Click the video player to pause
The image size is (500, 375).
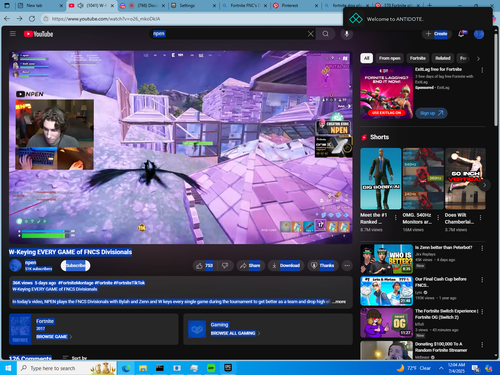coord(180,147)
